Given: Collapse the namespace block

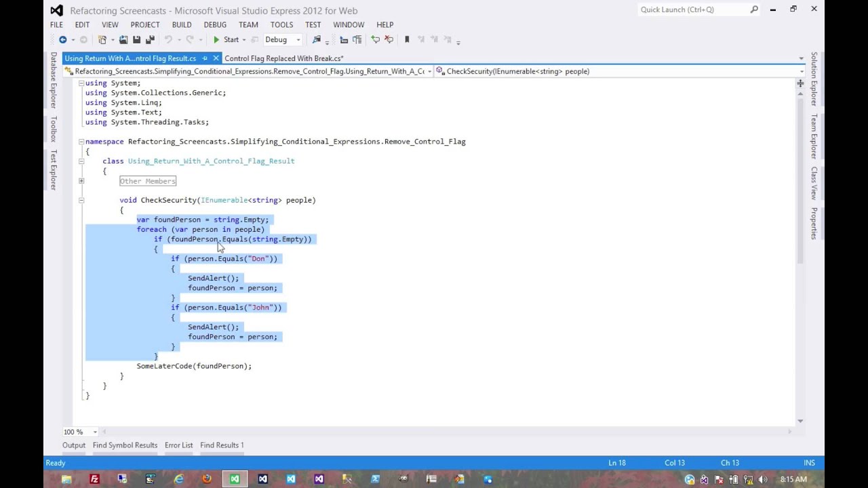Looking at the screenshot, I should point(81,142).
